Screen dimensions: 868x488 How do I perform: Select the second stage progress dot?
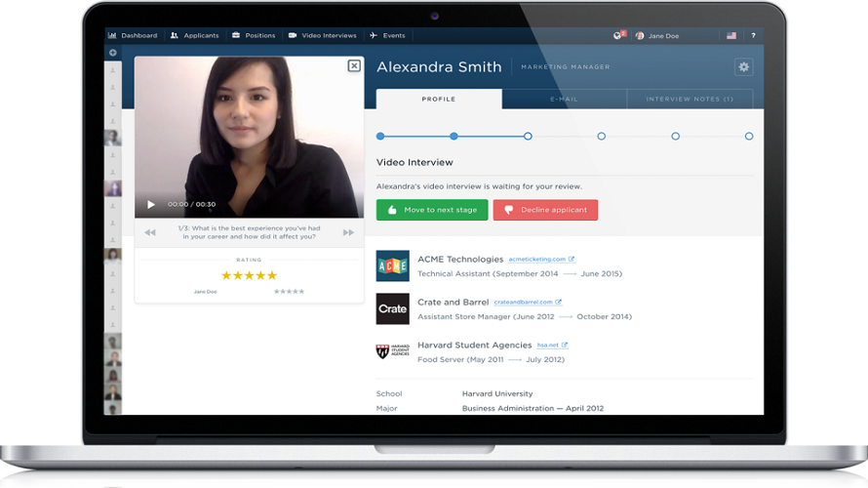click(454, 137)
